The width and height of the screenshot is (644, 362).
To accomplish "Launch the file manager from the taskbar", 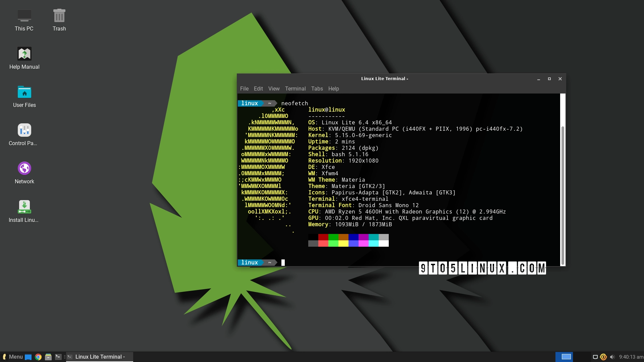I will pyautogui.click(x=48, y=357).
